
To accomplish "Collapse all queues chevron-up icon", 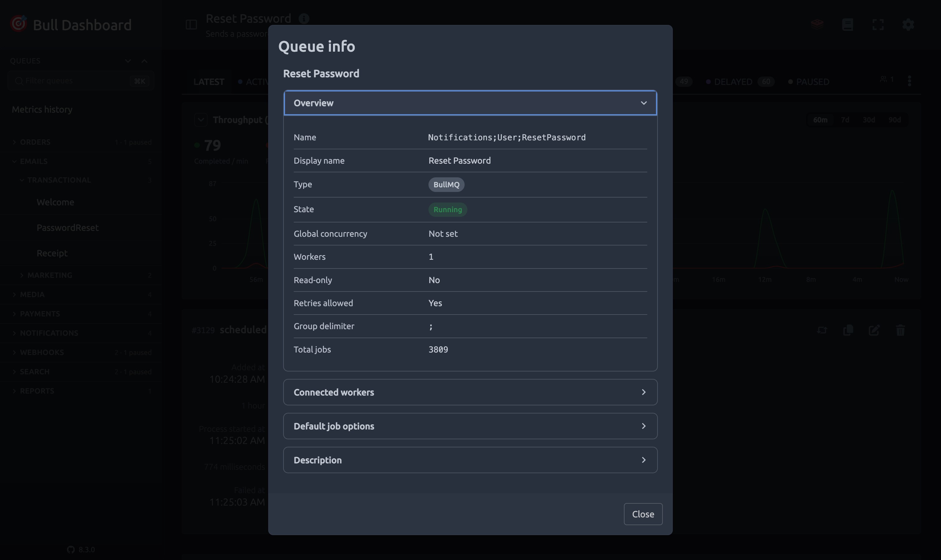I will tap(144, 61).
